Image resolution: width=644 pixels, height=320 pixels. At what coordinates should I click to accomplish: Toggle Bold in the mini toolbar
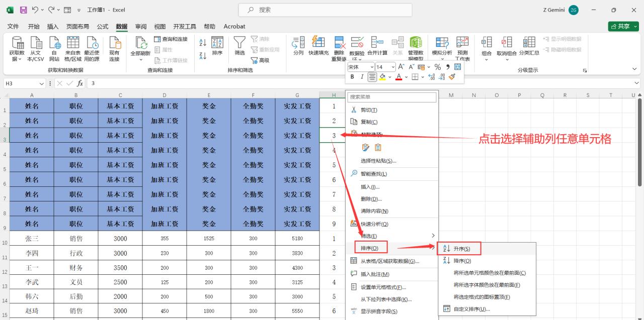(352, 77)
